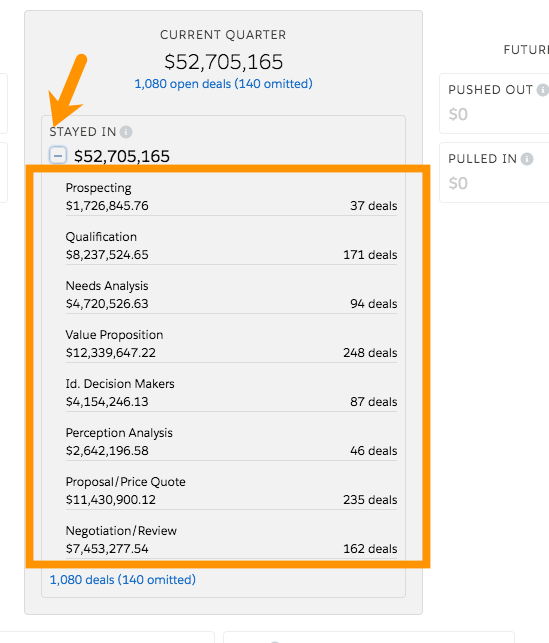Select the Prospecting stage row
This screenshot has width=549, height=643.
(x=231, y=197)
